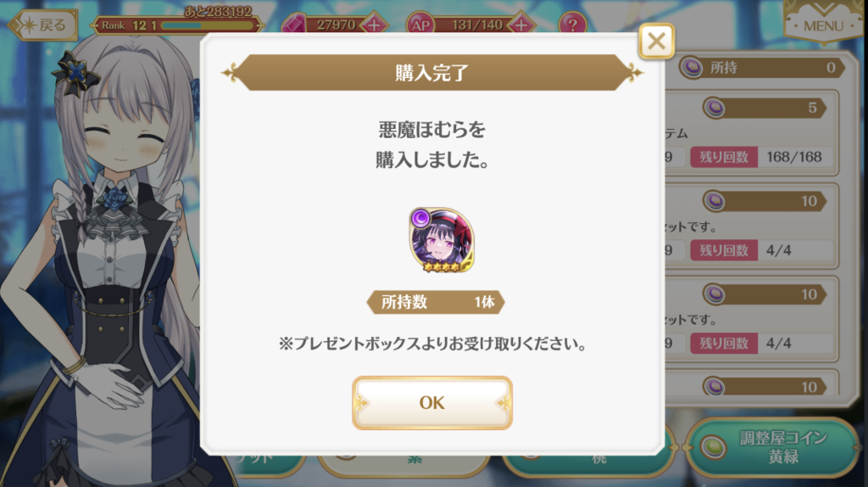Image resolution: width=868 pixels, height=487 pixels.
Task: Tap the 戻る back button
Action: (x=43, y=25)
